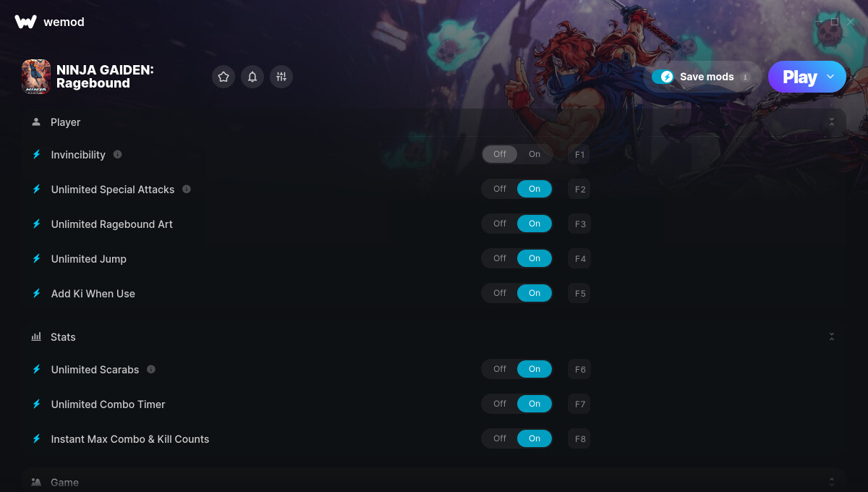868x492 pixels.
Task: Turn off Unlimited Jump toggle
Action: click(x=500, y=258)
